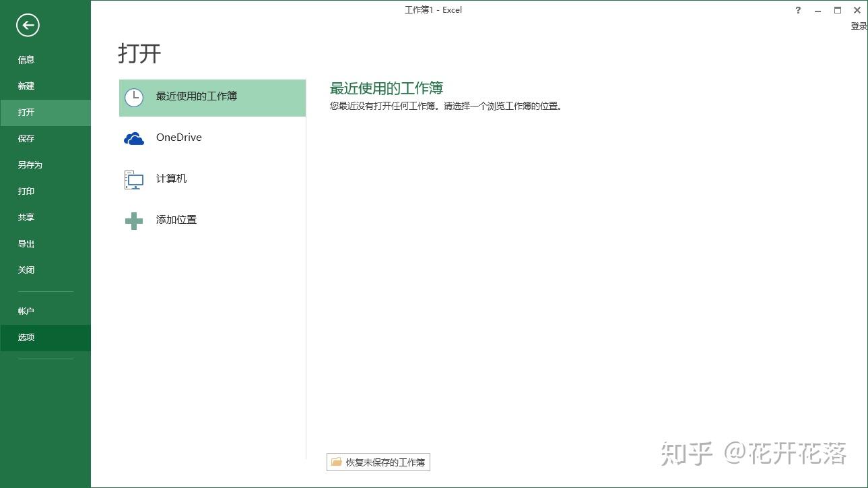The image size is (868, 488).
Task: Open the Help question mark icon
Action: pos(798,10)
